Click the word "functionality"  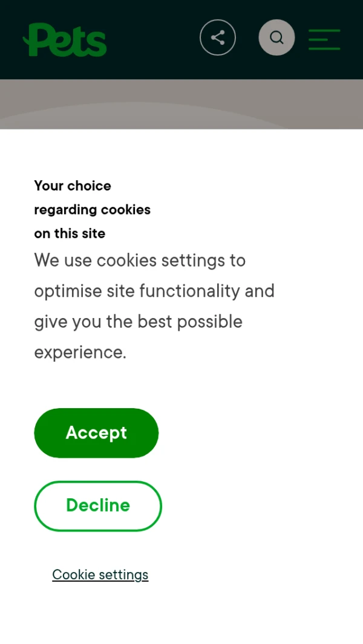coord(189,291)
